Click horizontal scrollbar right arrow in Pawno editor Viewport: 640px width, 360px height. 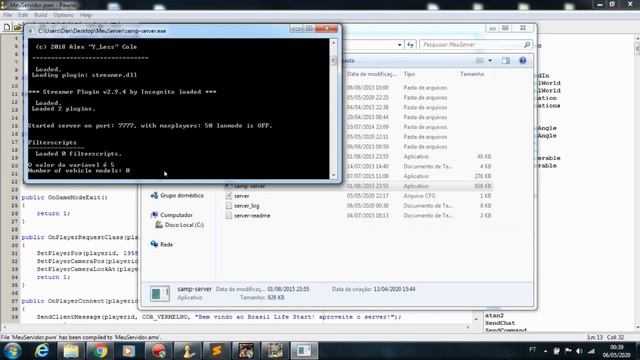pyautogui.click(x=468, y=327)
